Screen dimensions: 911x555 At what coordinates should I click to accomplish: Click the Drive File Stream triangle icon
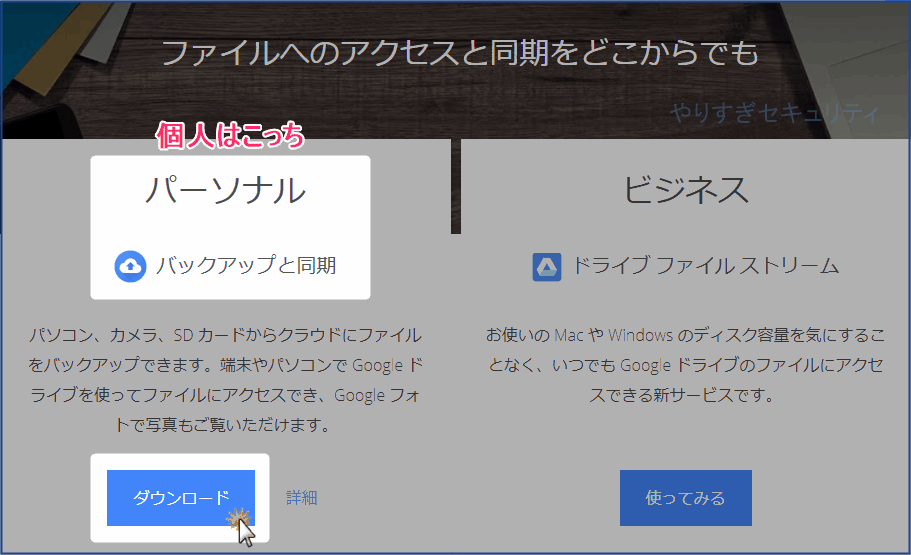click(x=547, y=267)
